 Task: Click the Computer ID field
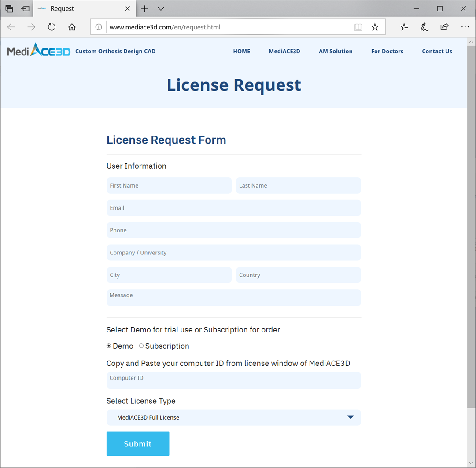(x=234, y=380)
